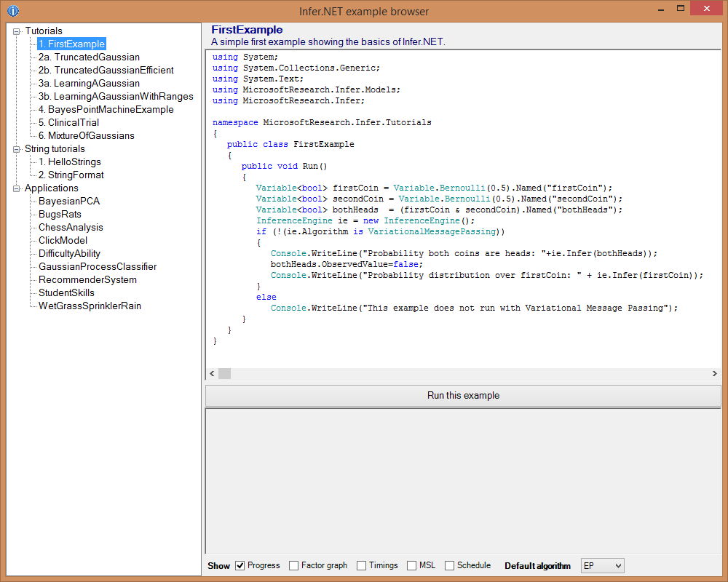Select 2b. TruncatedGaussianEfficient in the tree
Screen dimensions: 728x582
(x=106, y=70)
